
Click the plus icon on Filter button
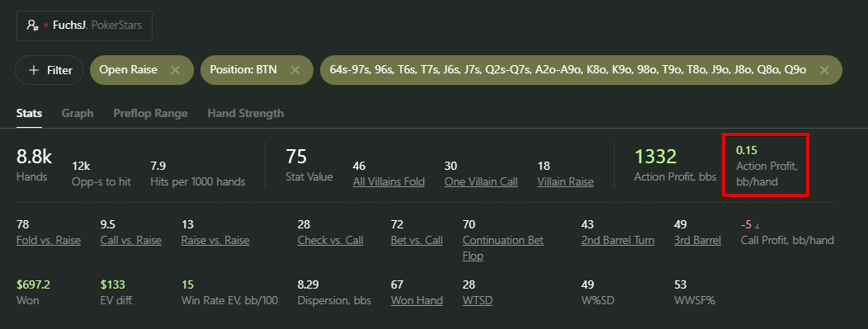tap(34, 70)
